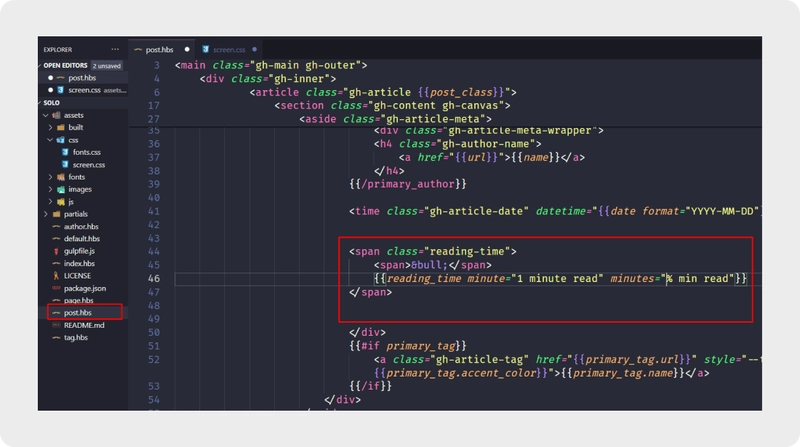Click the LICENSE file icon
This screenshot has height=447, width=800.
point(56,276)
